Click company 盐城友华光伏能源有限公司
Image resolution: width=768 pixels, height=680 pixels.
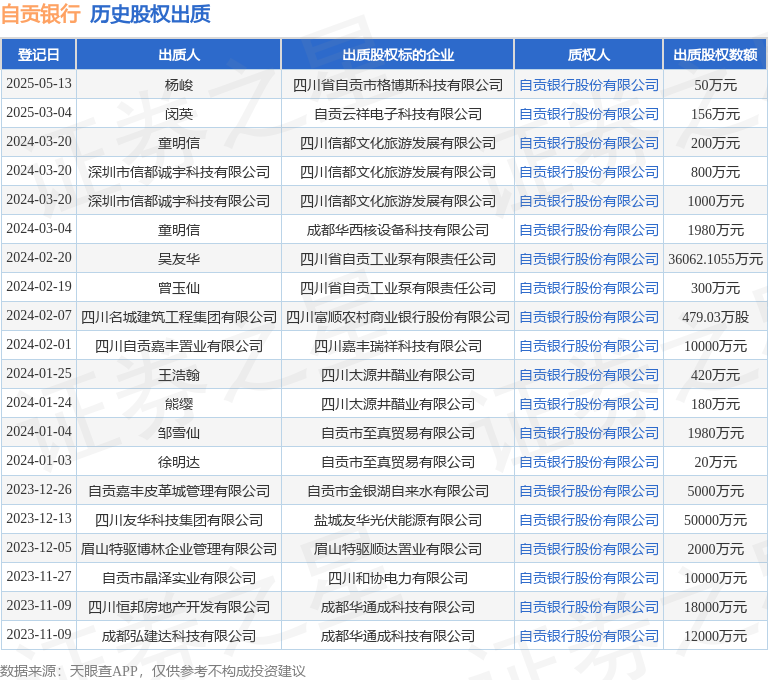398,520
